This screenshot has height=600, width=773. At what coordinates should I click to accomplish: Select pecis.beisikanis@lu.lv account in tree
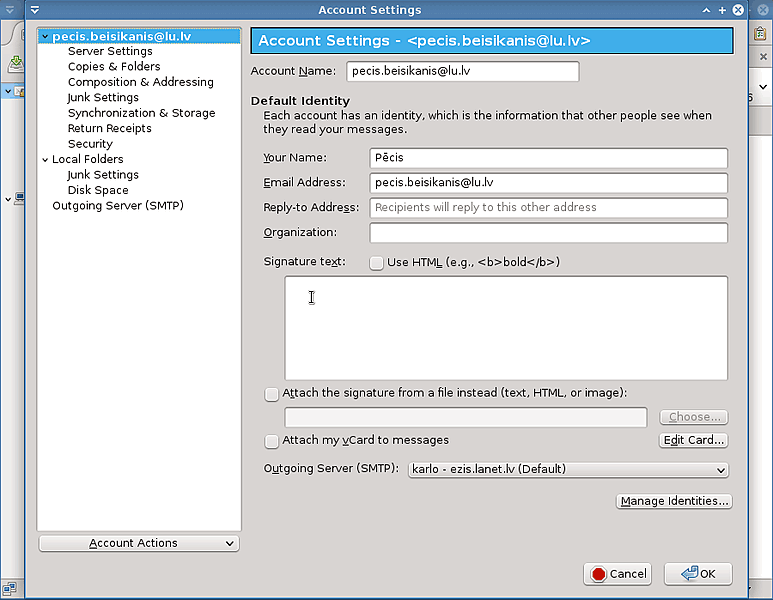(122, 36)
